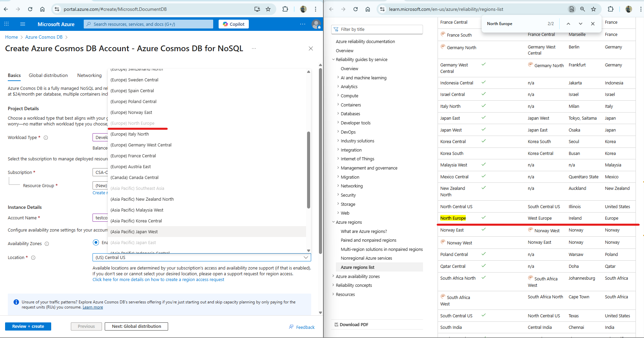Open the Azure account avatar menu

[316, 24]
